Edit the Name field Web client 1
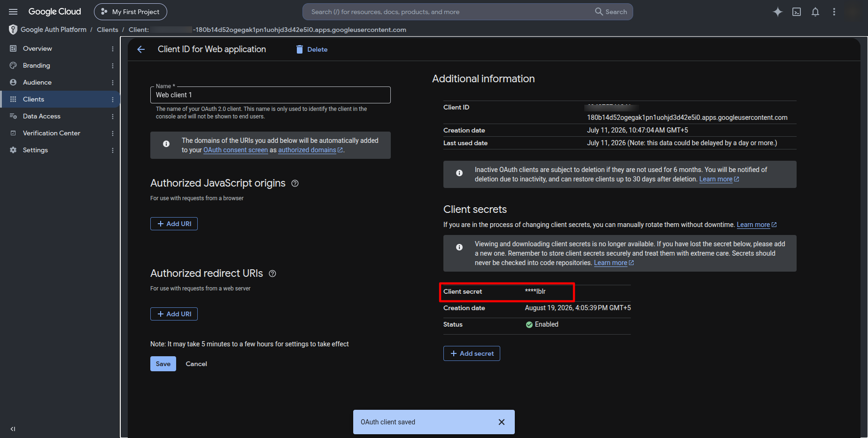This screenshot has height=438, width=868. tap(270, 95)
